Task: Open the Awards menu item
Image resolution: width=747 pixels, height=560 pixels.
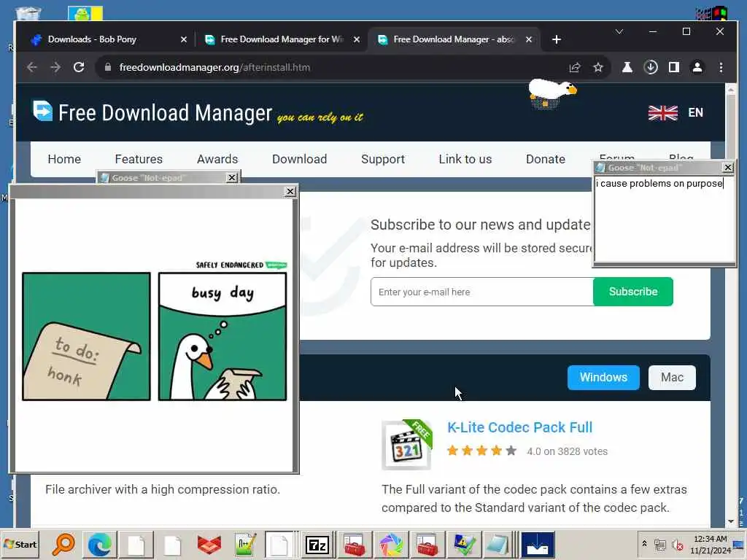Action: [x=217, y=159]
